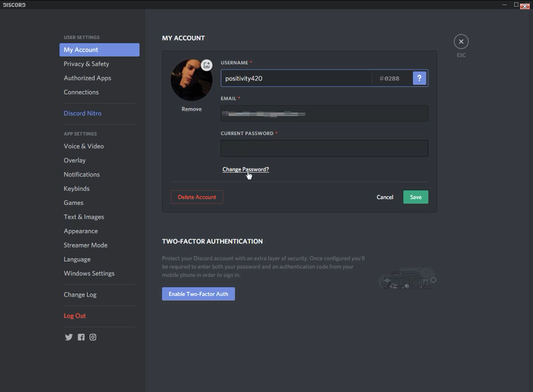Click the Delete Account button
This screenshot has width=533, height=392.
coord(197,197)
